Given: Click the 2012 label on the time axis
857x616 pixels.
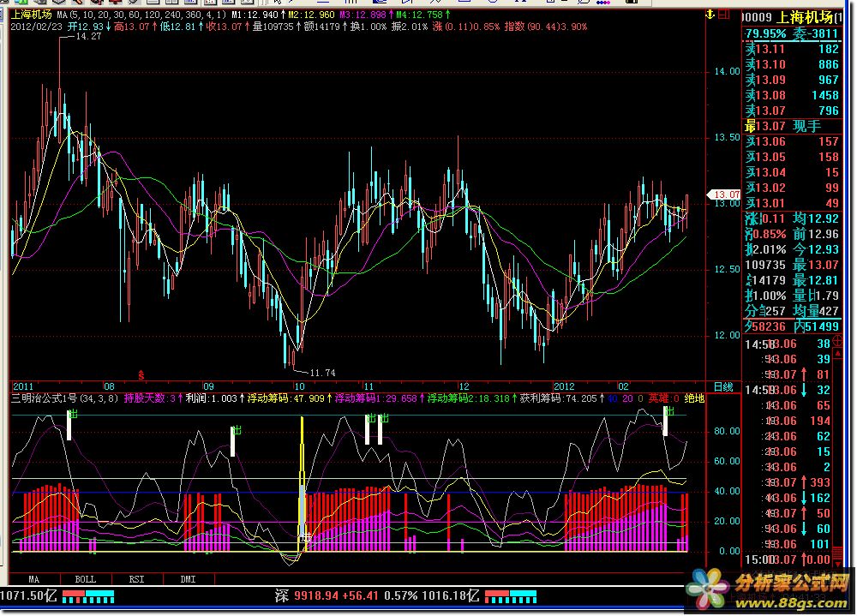Looking at the screenshot, I should pyautogui.click(x=564, y=387).
